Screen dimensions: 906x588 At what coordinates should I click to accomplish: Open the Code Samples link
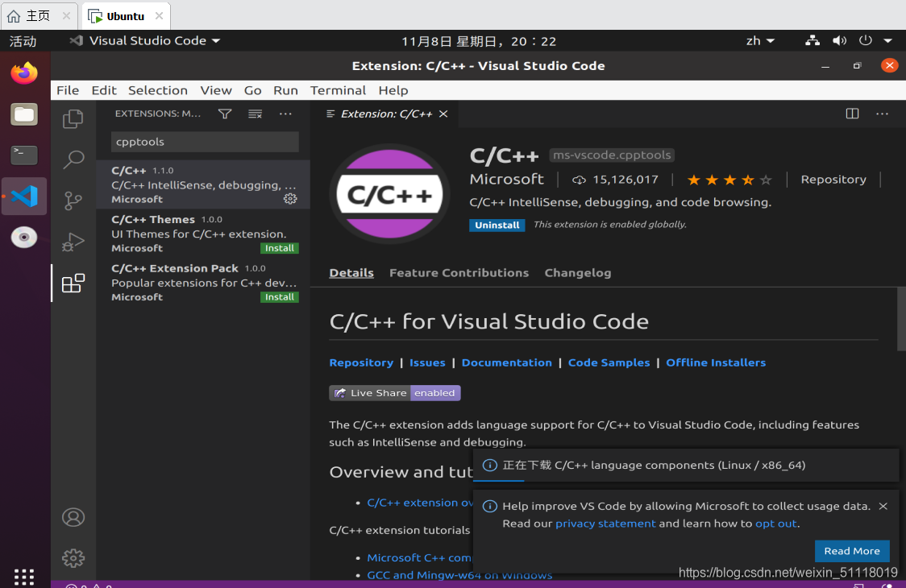(609, 362)
